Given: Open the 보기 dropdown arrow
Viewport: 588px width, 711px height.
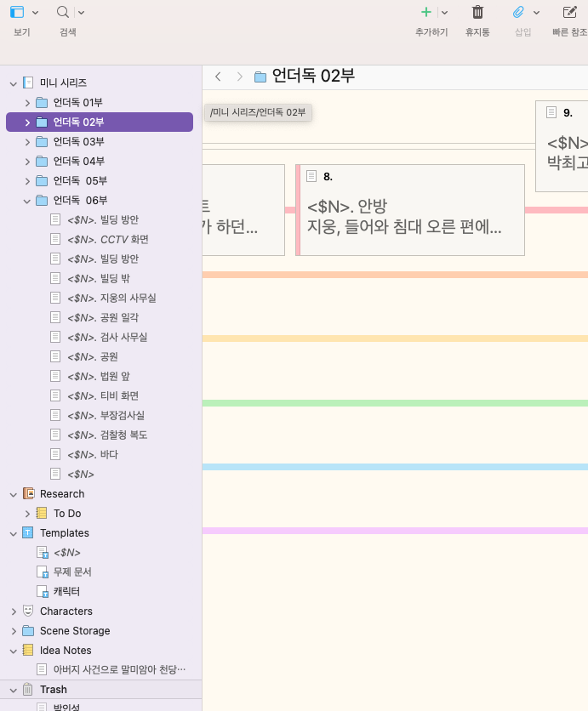Looking at the screenshot, I should point(36,13).
